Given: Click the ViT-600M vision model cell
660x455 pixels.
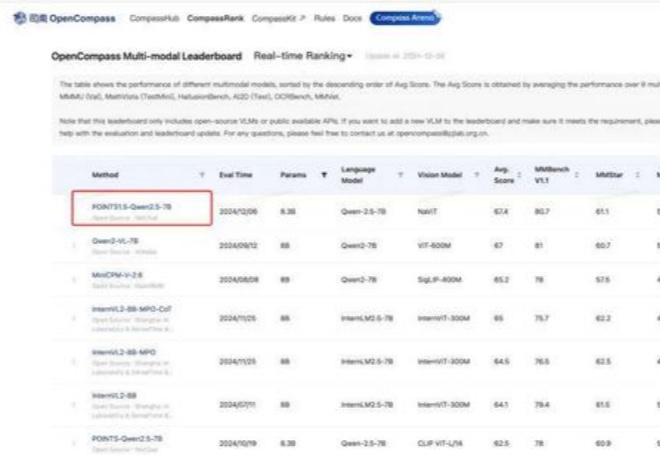Looking at the screenshot, I should (434, 245).
